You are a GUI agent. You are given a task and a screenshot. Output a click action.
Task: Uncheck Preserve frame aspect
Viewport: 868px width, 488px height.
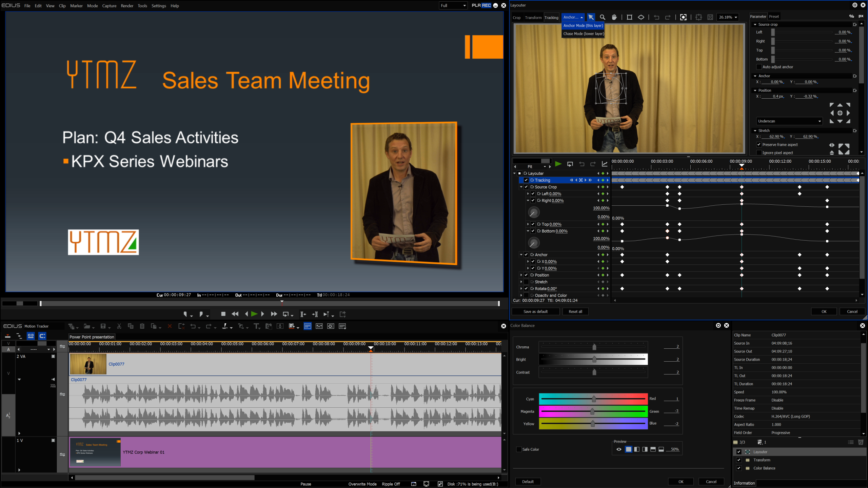tap(759, 145)
